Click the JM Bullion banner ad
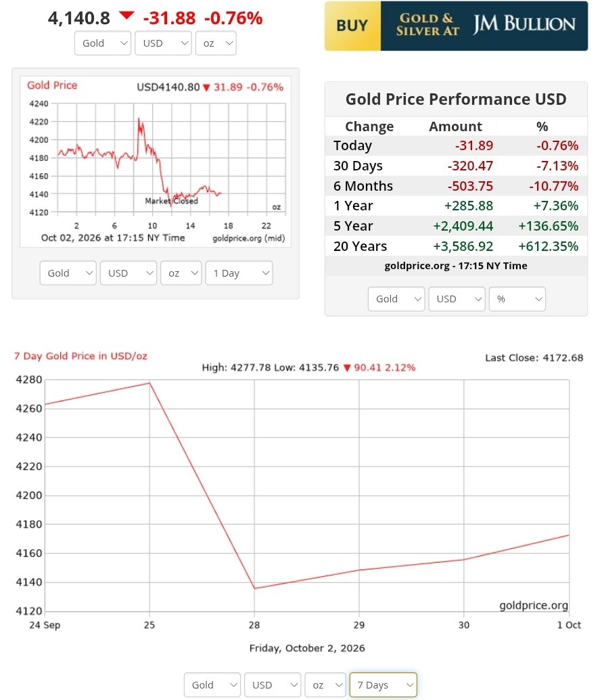602x700 pixels. click(456, 26)
